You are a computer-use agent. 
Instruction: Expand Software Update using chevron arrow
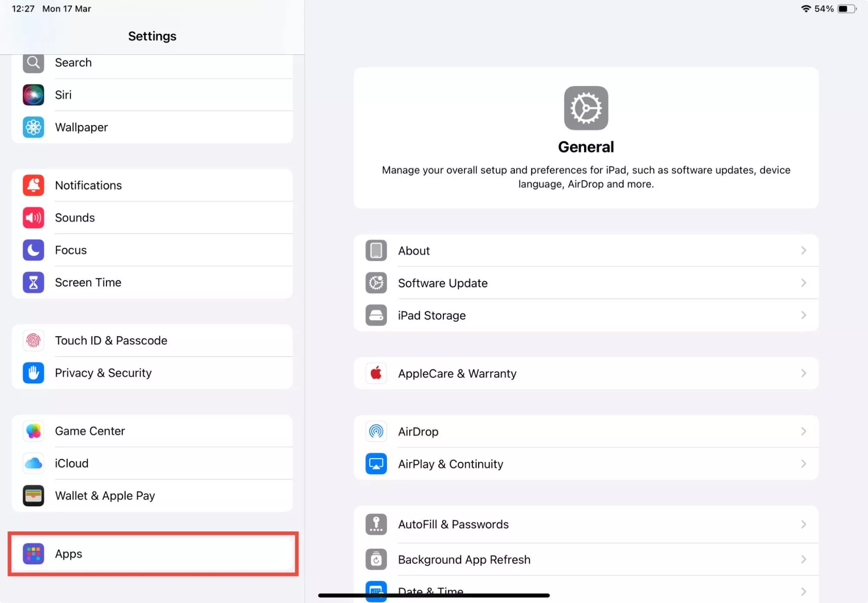803,283
